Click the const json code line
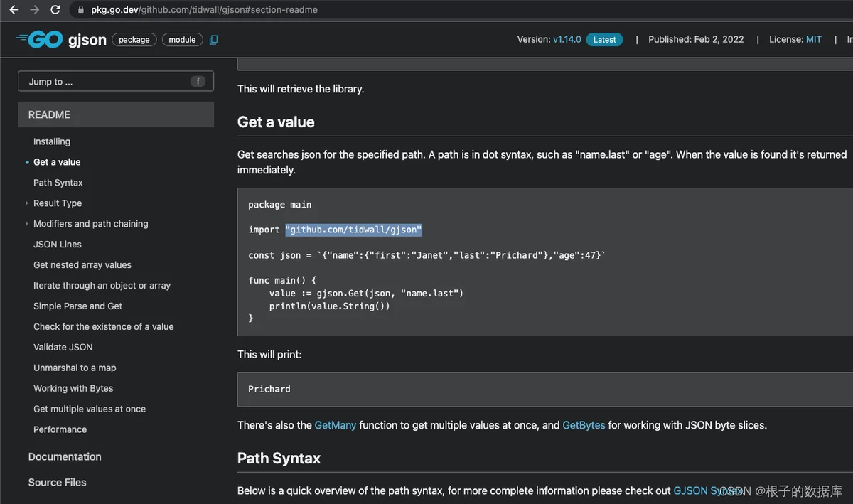The image size is (853, 504). point(427,255)
